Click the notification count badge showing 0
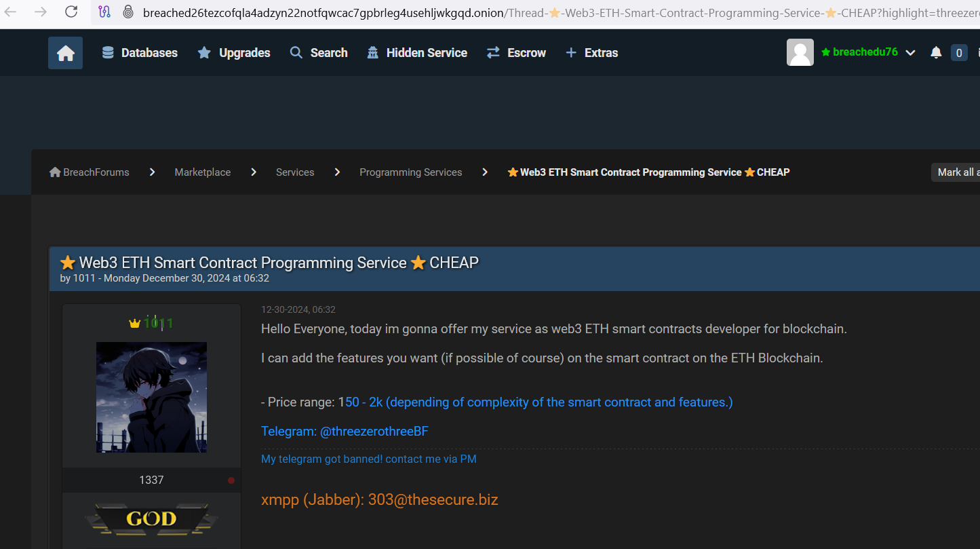 (959, 53)
